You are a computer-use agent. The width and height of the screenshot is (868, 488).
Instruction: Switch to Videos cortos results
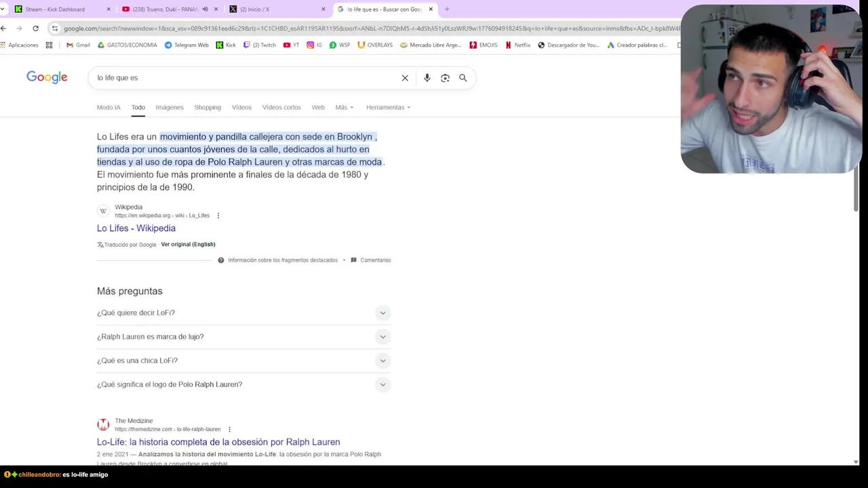[281, 107]
